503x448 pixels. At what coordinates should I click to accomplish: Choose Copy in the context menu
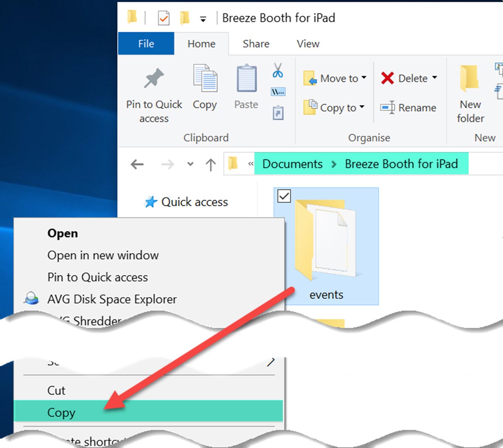point(149,411)
